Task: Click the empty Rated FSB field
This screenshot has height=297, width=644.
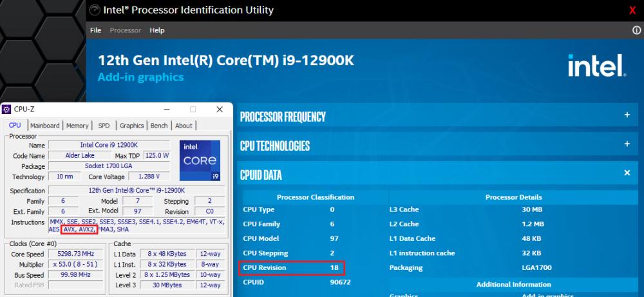Action: [x=76, y=285]
